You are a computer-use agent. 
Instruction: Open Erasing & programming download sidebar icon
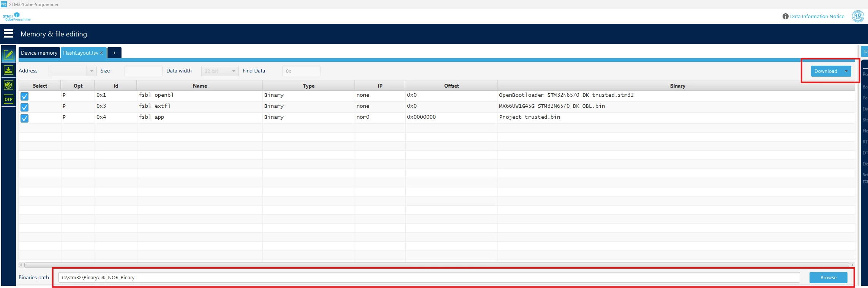click(x=8, y=70)
